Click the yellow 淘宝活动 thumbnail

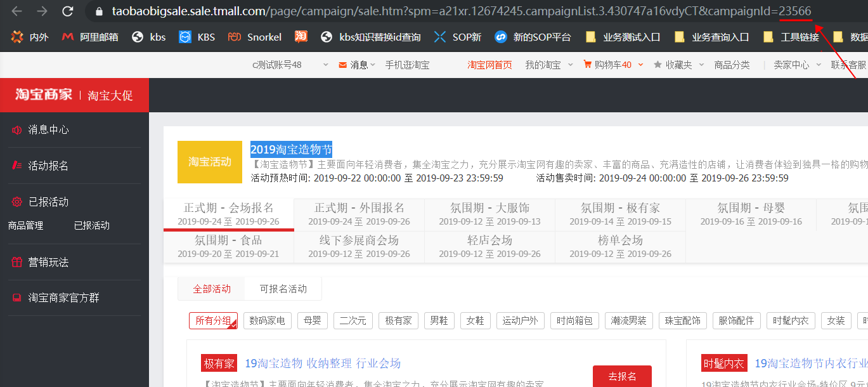210,162
